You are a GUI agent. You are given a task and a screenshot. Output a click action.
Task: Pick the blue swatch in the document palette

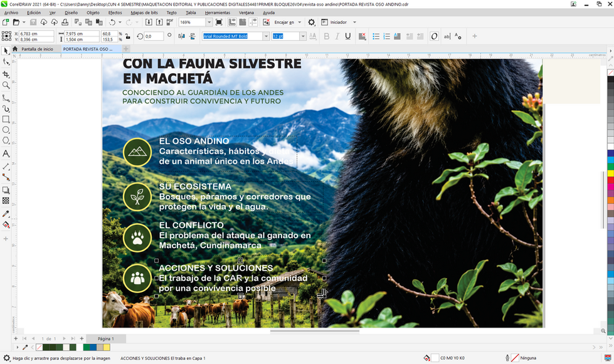[93, 347]
